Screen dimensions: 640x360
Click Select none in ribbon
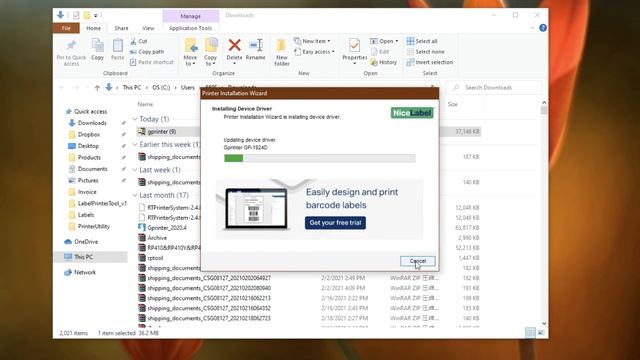pos(425,52)
